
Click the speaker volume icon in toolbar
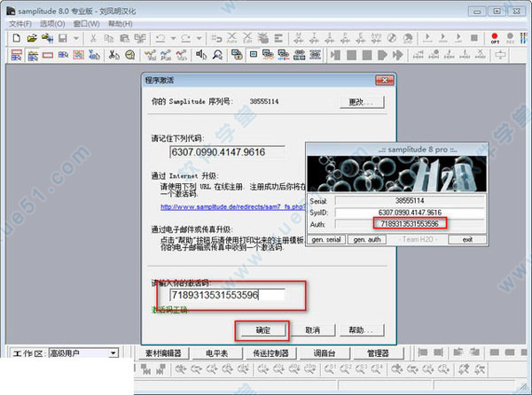(201, 55)
